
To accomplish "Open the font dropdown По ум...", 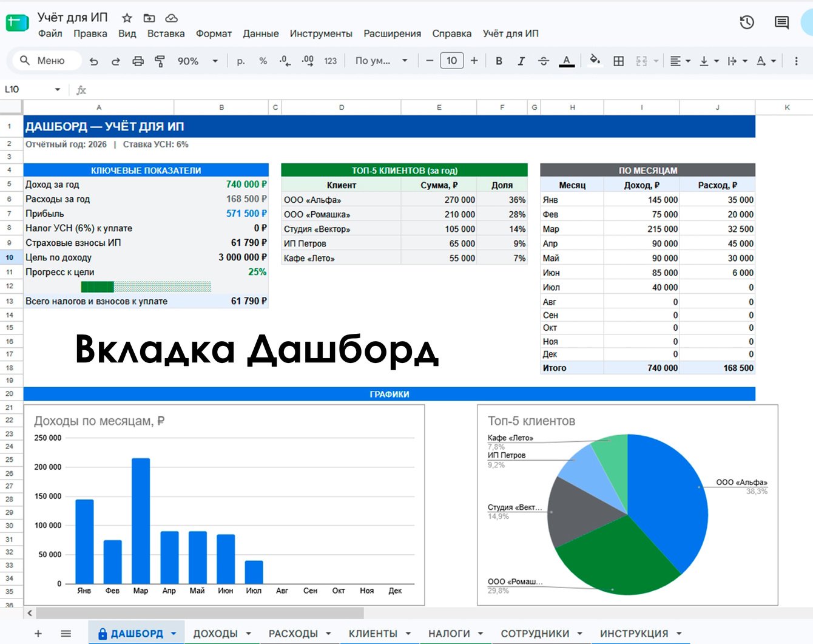I will (381, 61).
